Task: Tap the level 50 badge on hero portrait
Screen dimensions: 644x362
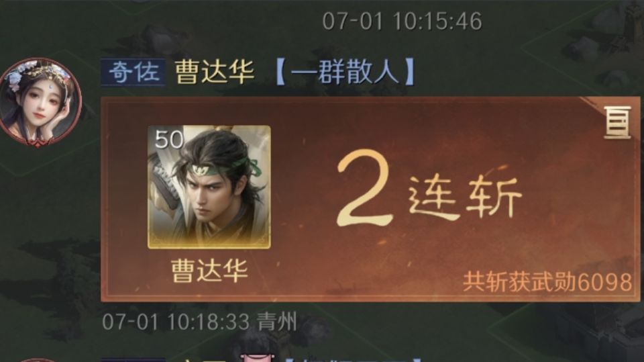Action: tap(169, 140)
